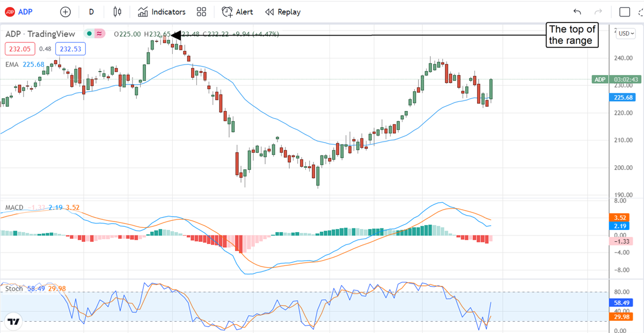
Task: Expand the USD currency dropdown
Action: 625,33
